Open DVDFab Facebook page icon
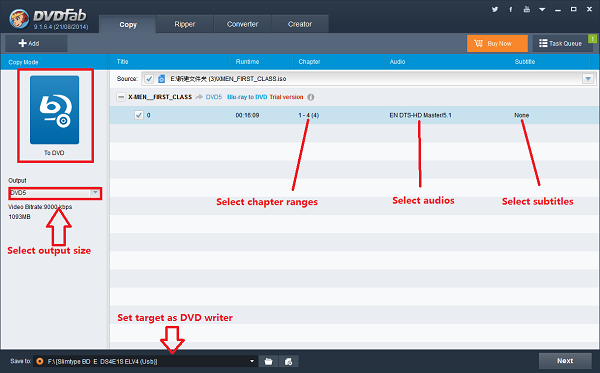Image resolution: width=600 pixels, height=373 pixels. (x=510, y=9)
